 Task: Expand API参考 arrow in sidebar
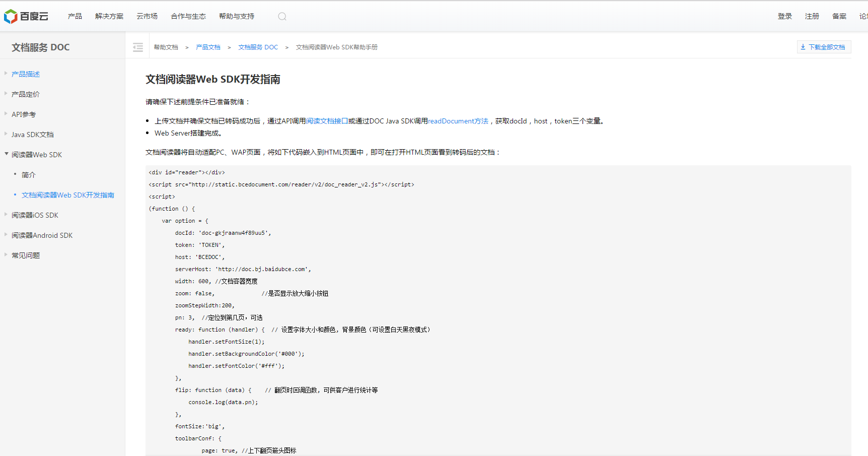point(6,113)
